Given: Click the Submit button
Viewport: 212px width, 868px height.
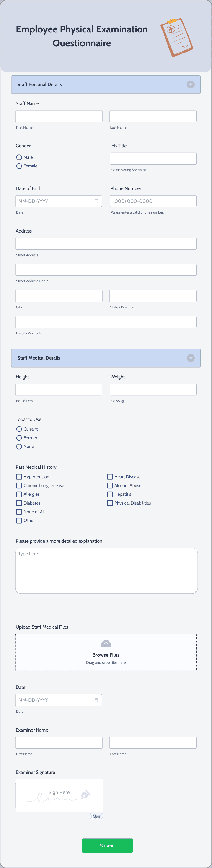Looking at the screenshot, I should (x=107, y=845).
